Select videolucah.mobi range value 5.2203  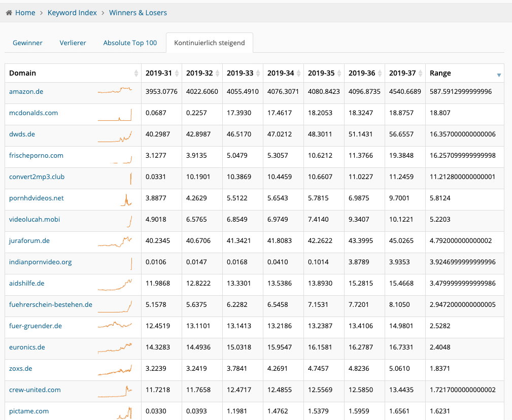pyautogui.click(x=440, y=219)
